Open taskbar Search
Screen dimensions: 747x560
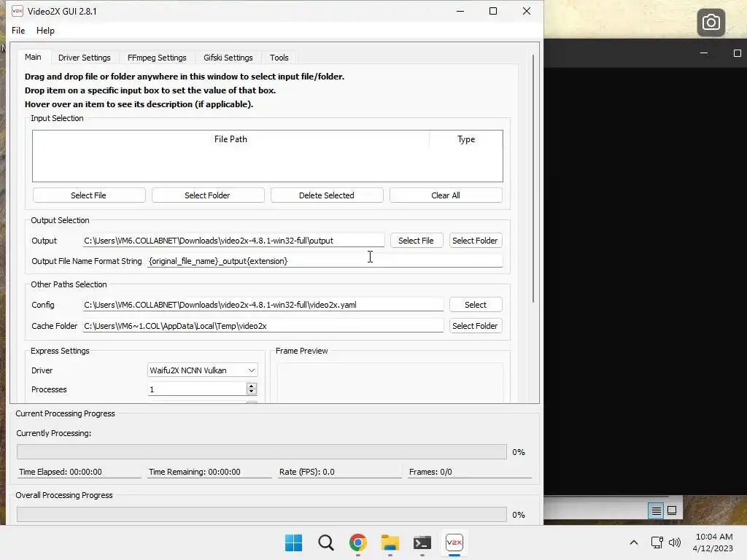tap(326, 542)
